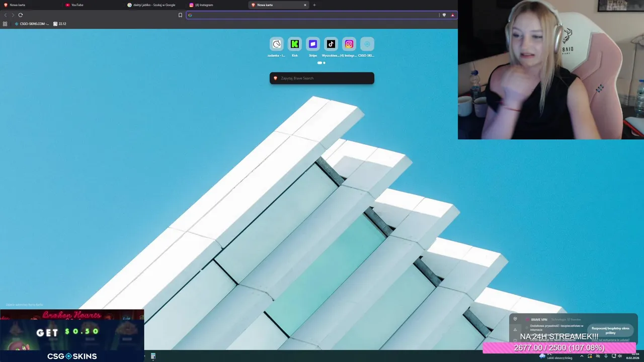Open the Kick top site tile
644x362 pixels.
[x=295, y=44]
